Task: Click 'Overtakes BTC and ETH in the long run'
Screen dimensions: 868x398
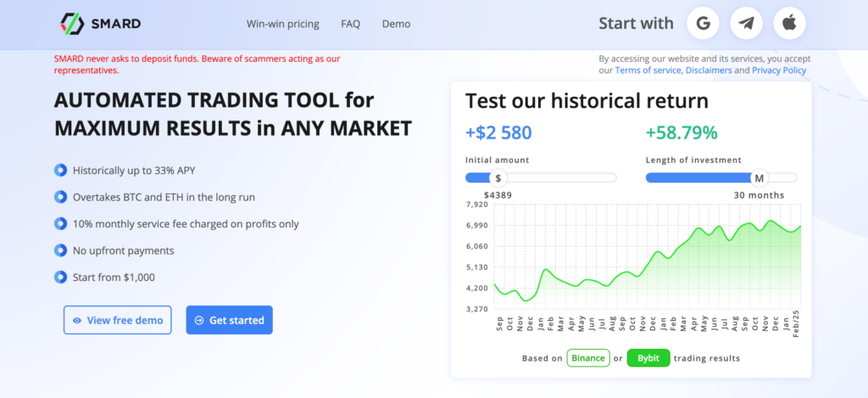Action: click(164, 197)
